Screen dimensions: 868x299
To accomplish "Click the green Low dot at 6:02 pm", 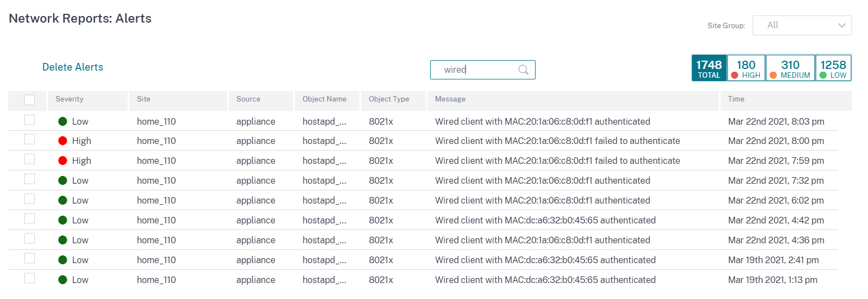I will coord(63,200).
